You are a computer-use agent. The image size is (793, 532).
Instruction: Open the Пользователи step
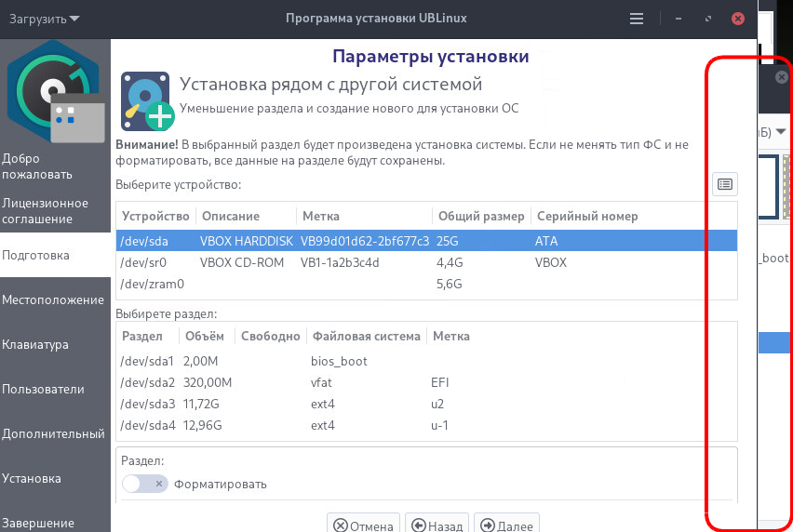click(x=55, y=389)
